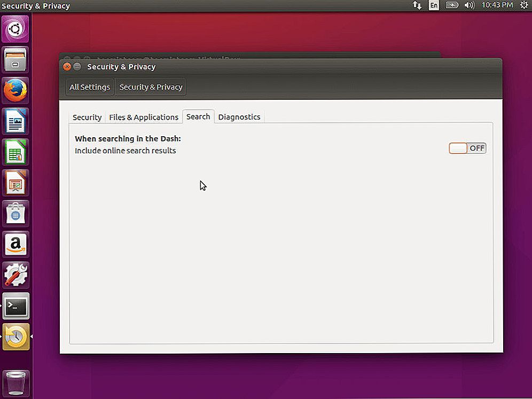Open LibreOffice Writer from launcher
532x399 pixels.
click(15, 121)
